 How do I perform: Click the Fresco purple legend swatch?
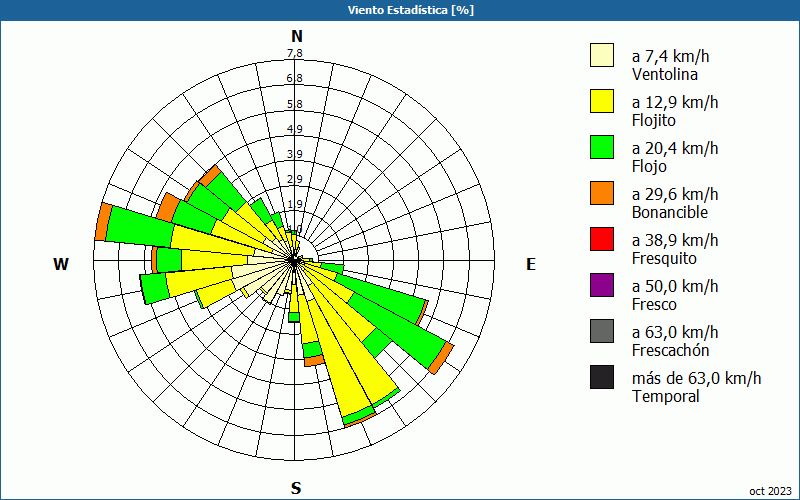(602, 285)
